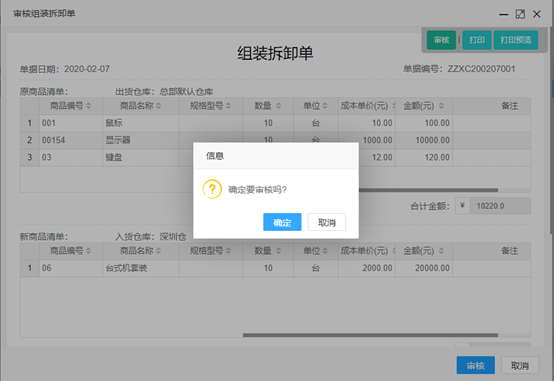Click the 信息 dialog title
The height and width of the screenshot is (381, 554).
(x=215, y=156)
